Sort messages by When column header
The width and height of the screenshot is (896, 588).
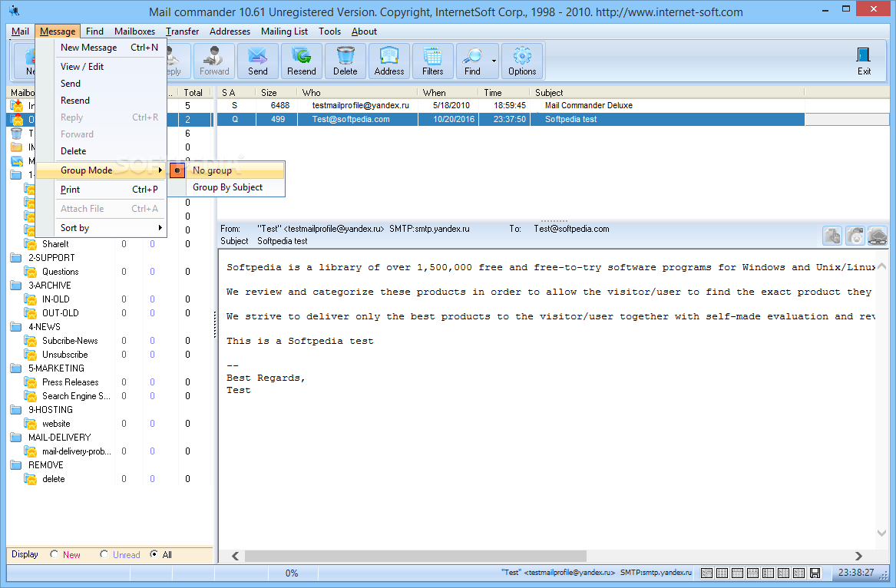click(x=448, y=93)
